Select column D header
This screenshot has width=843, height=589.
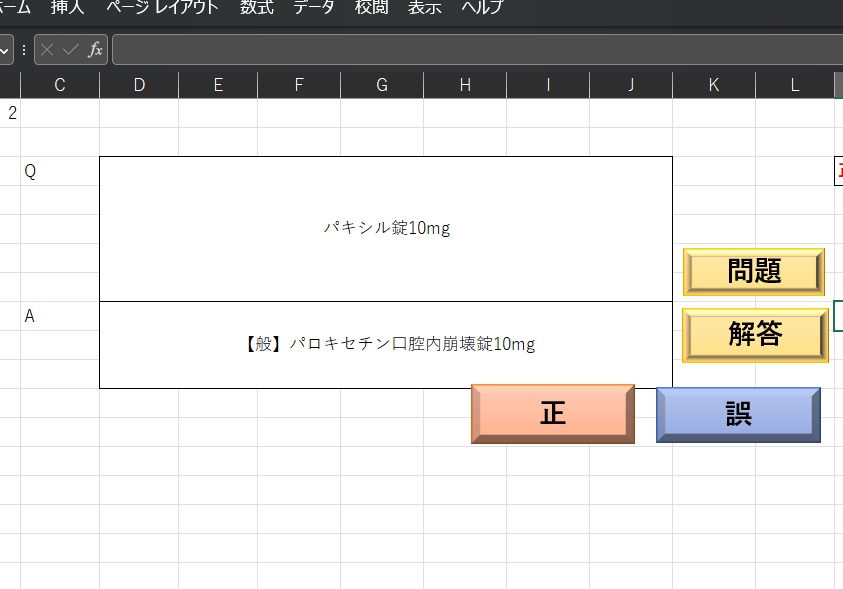coord(139,85)
